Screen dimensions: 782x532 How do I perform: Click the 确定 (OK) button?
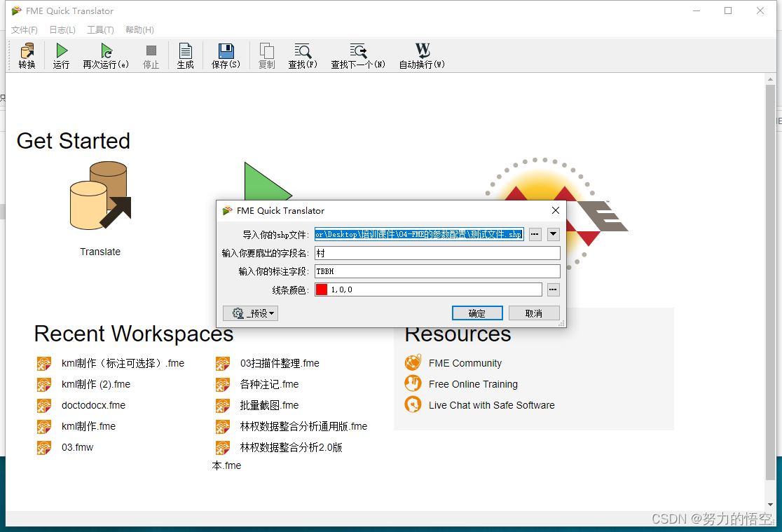click(477, 313)
